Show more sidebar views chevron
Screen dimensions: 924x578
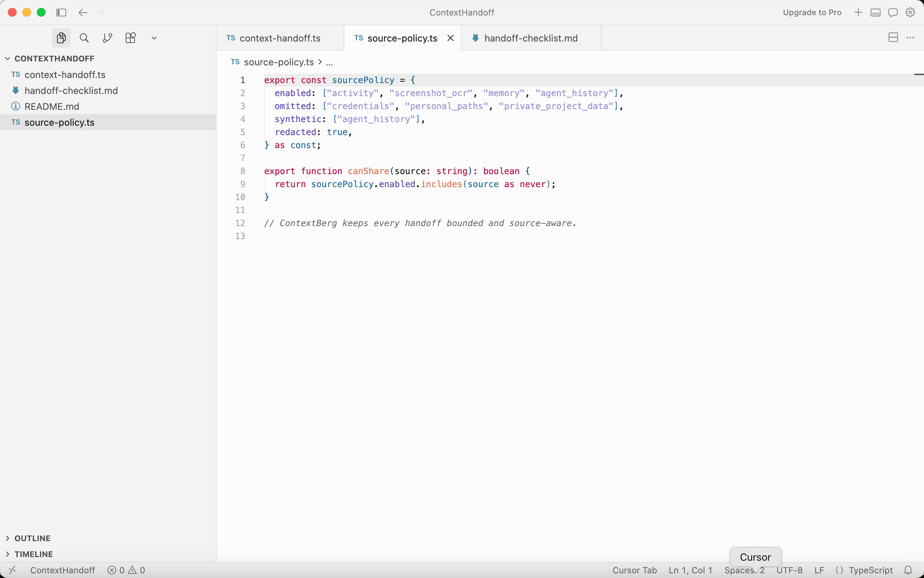(x=154, y=38)
